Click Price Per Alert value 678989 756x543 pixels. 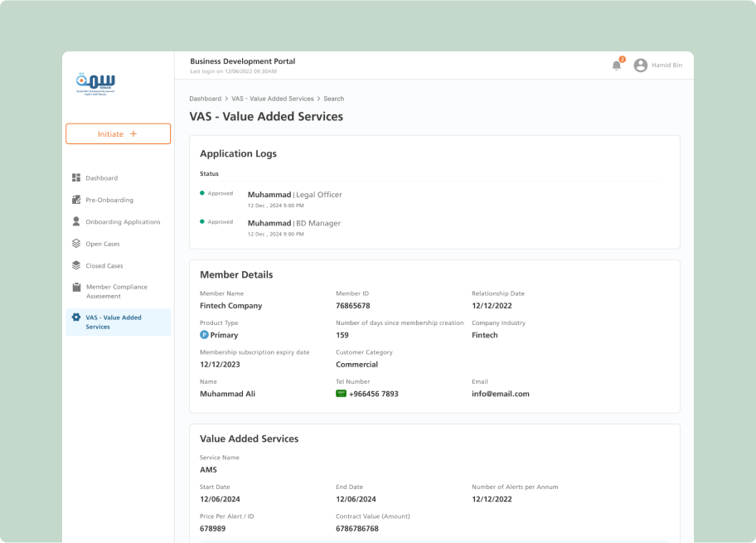[x=212, y=529]
